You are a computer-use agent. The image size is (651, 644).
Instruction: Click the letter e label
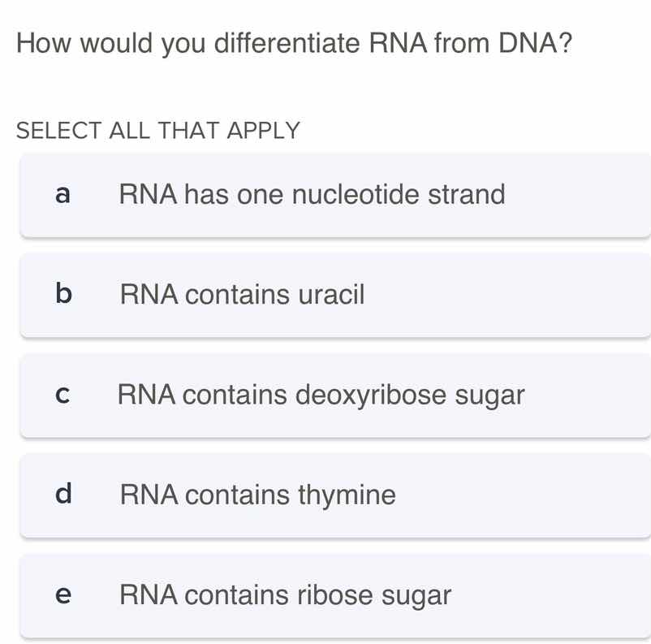63,595
